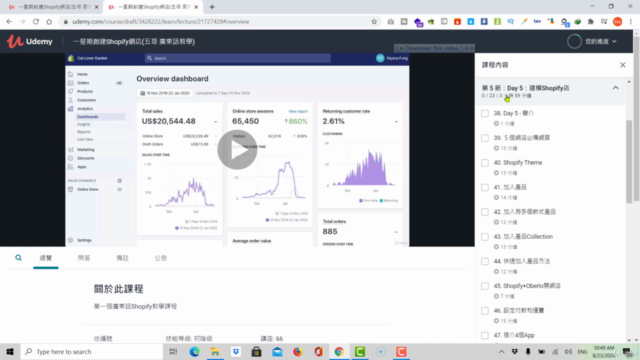Open lecture 40 Shopify Theme
This screenshot has height=360, width=640.
click(x=518, y=162)
